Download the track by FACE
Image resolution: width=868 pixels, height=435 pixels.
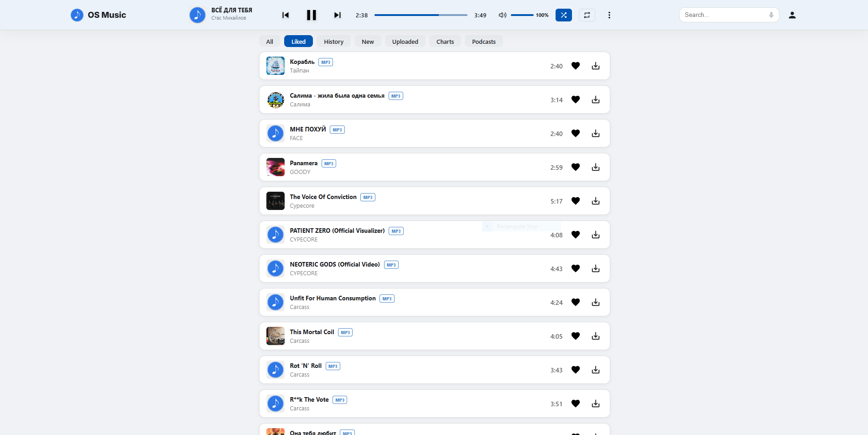[596, 133]
